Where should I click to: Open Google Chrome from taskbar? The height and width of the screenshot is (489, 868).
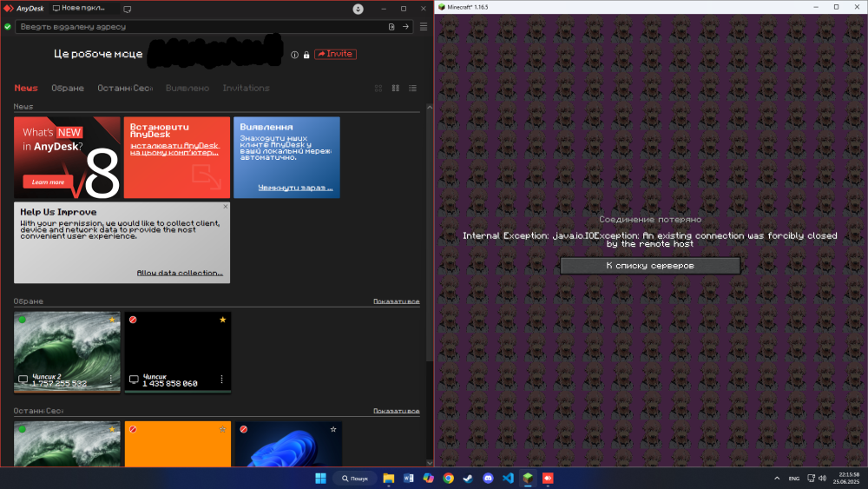point(449,478)
